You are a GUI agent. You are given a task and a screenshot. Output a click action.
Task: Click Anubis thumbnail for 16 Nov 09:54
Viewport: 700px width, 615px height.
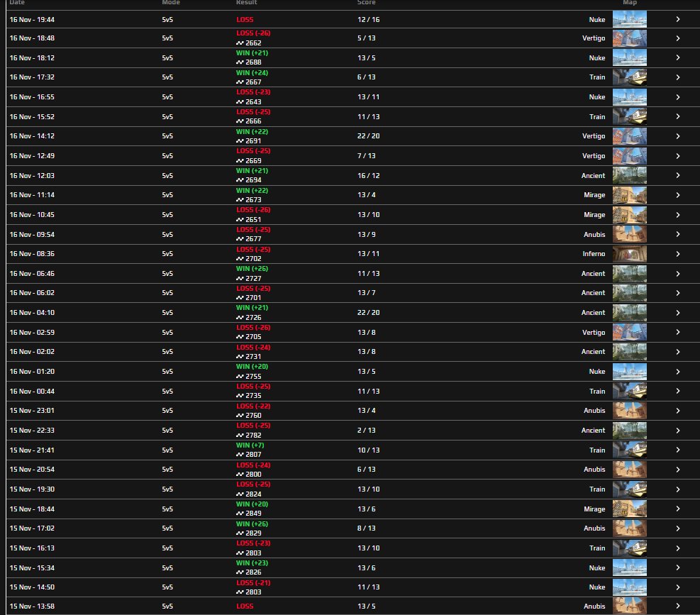pos(630,235)
